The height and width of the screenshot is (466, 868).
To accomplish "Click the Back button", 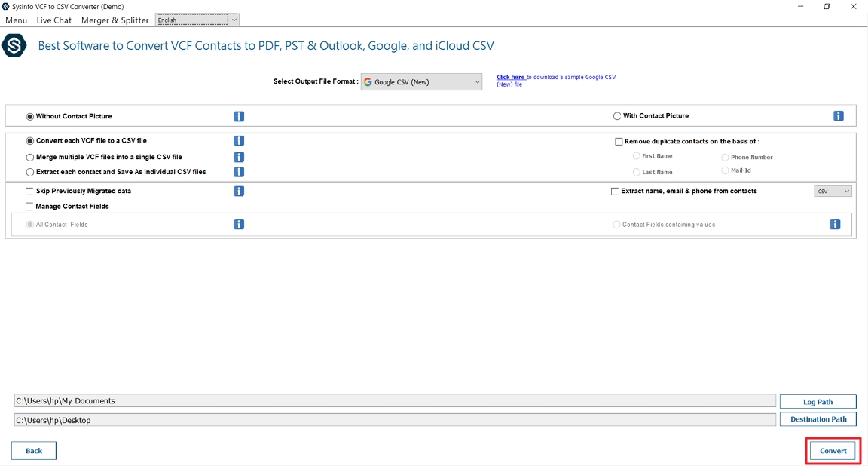I will (34, 451).
